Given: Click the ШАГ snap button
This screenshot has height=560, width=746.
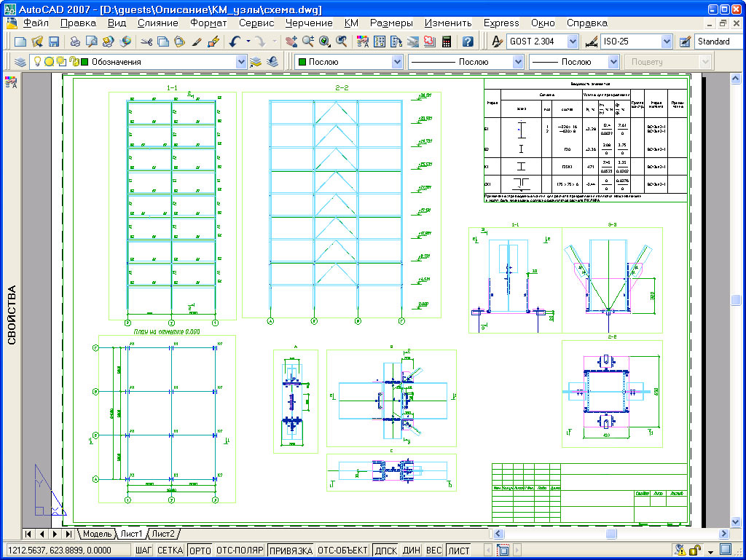Looking at the screenshot, I should point(143,551).
